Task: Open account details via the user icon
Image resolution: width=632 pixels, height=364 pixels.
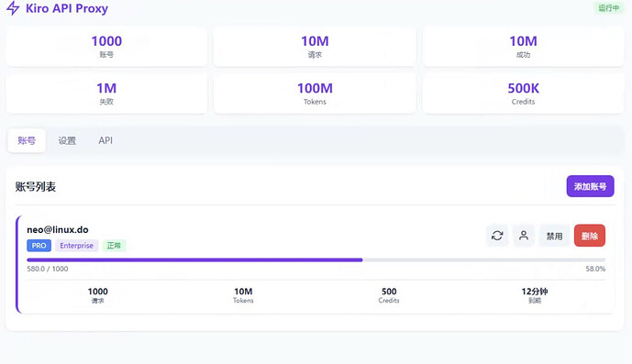Action: click(x=524, y=236)
